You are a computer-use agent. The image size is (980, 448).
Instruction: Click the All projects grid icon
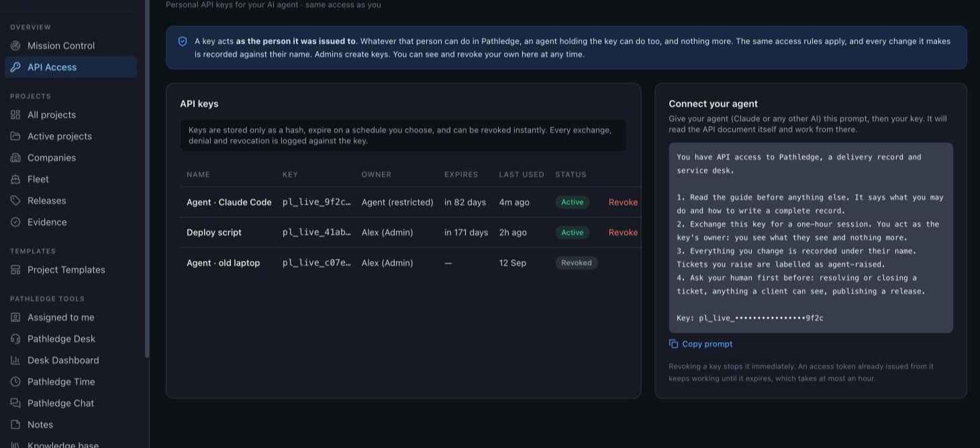pyautogui.click(x=15, y=115)
